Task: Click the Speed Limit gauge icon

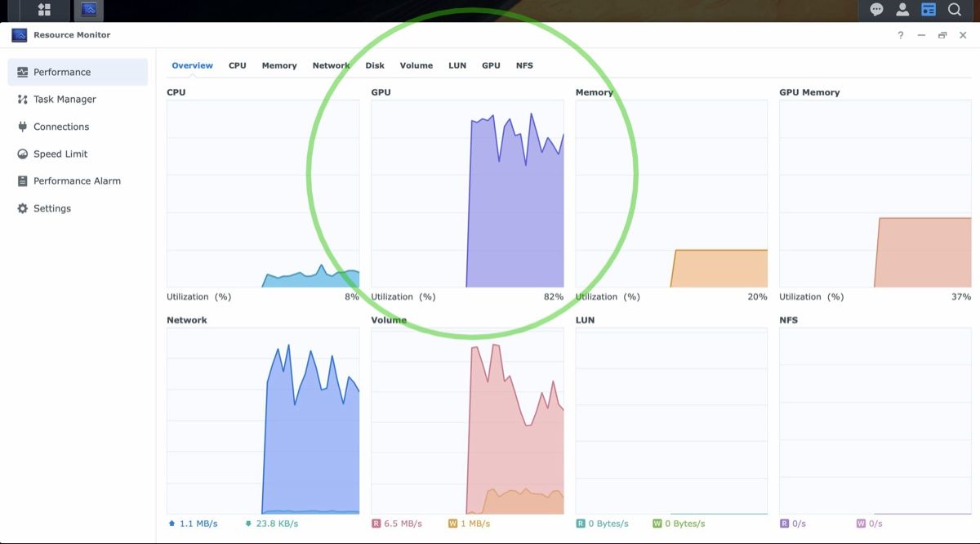Action: pyautogui.click(x=22, y=154)
